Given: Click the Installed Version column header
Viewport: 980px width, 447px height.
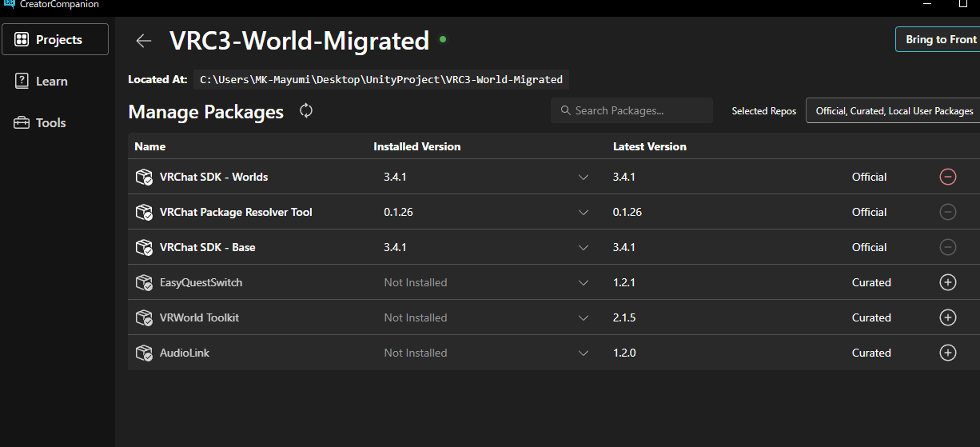Looking at the screenshot, I should click(x=417, y=146).
